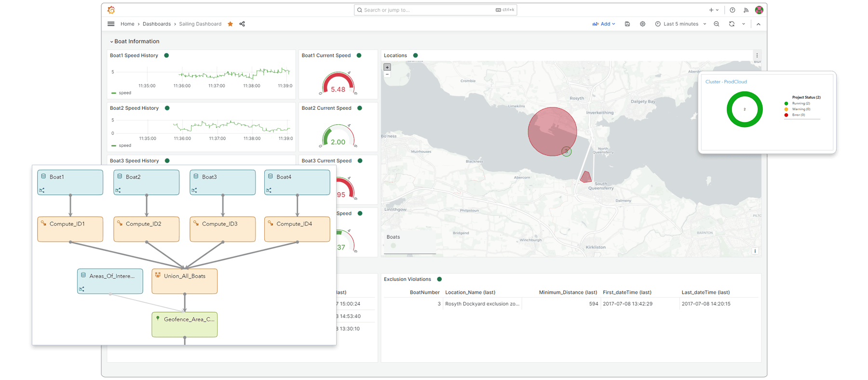
Task: Click Rosyth Dockyard exclusion zo... cell
Action: (482, 304)
